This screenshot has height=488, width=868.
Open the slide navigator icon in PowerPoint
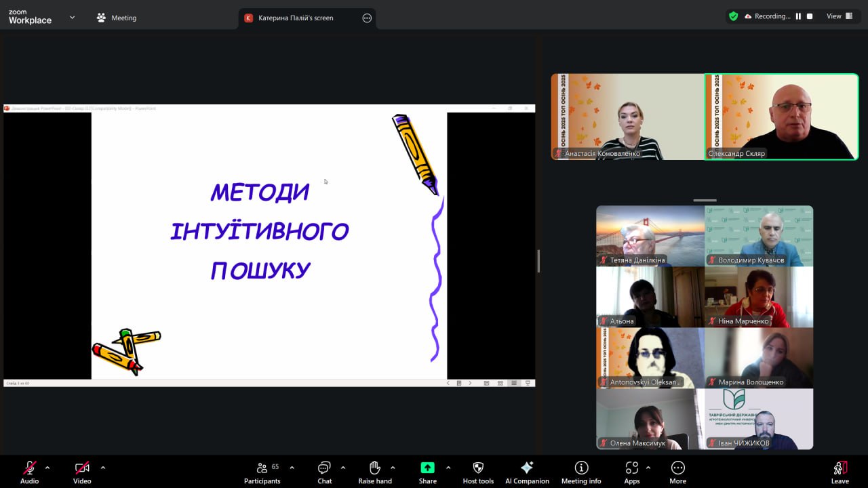458,383
